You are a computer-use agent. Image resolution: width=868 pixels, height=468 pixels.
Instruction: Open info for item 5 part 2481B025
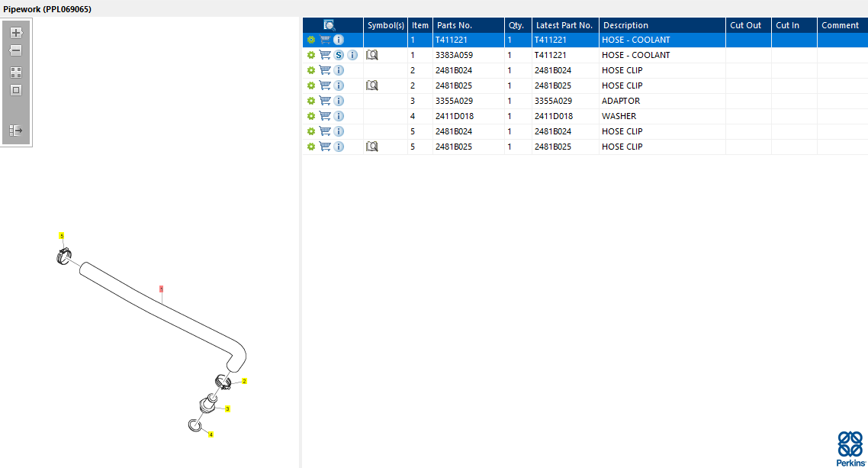click(339, 147)
